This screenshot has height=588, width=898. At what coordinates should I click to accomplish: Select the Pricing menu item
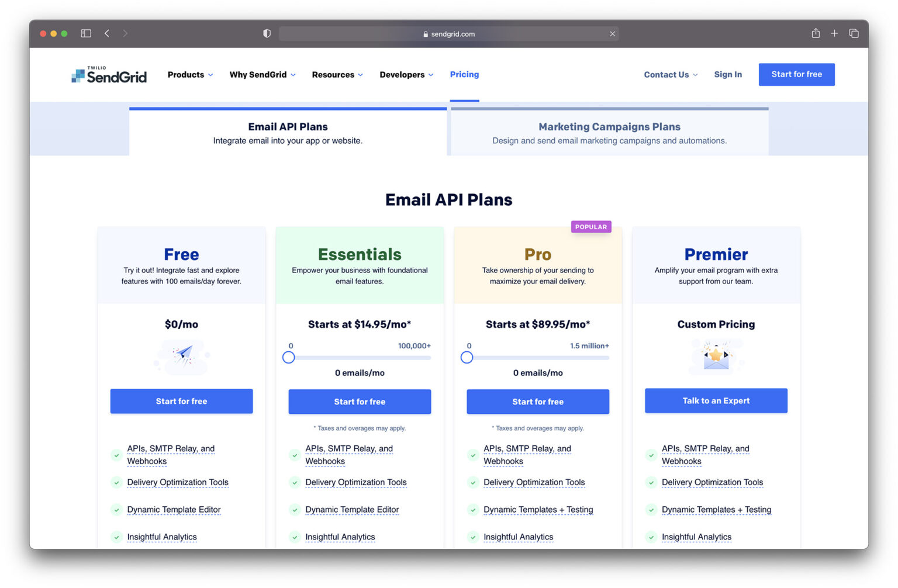pos(464,74)
